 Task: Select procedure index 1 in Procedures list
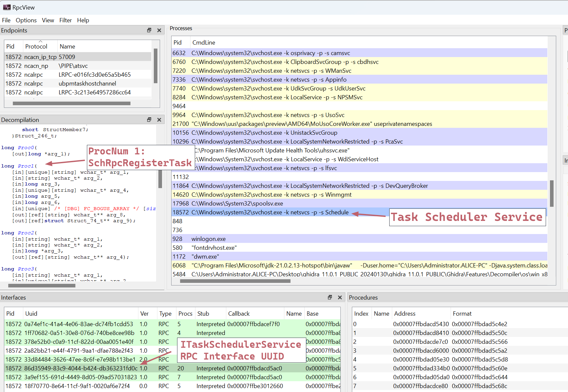355,333
